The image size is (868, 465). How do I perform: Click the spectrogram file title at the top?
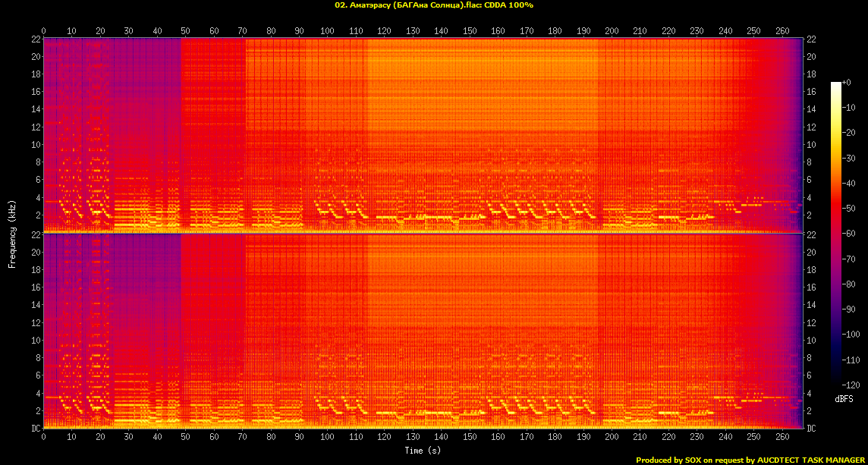coord(434,5)
